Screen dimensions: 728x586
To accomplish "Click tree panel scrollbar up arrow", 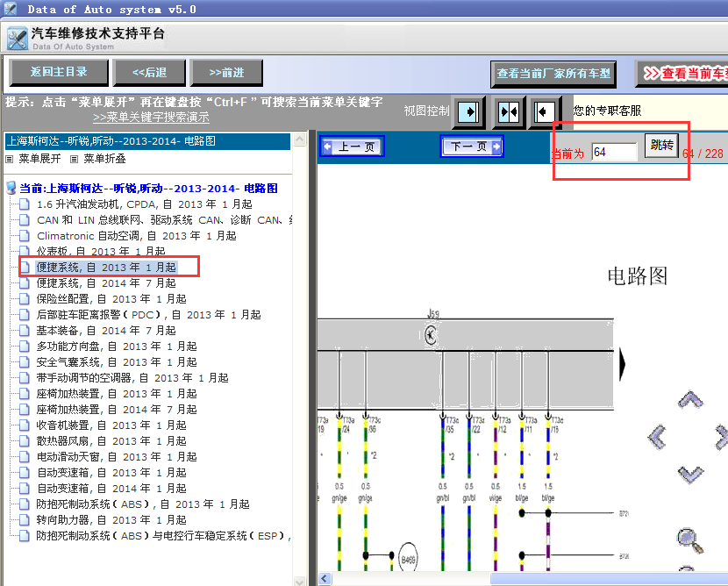I will (x=299, y=139).
